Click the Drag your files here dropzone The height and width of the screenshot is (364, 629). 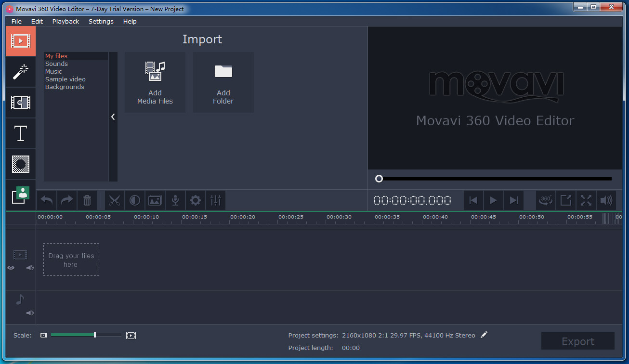71,260
